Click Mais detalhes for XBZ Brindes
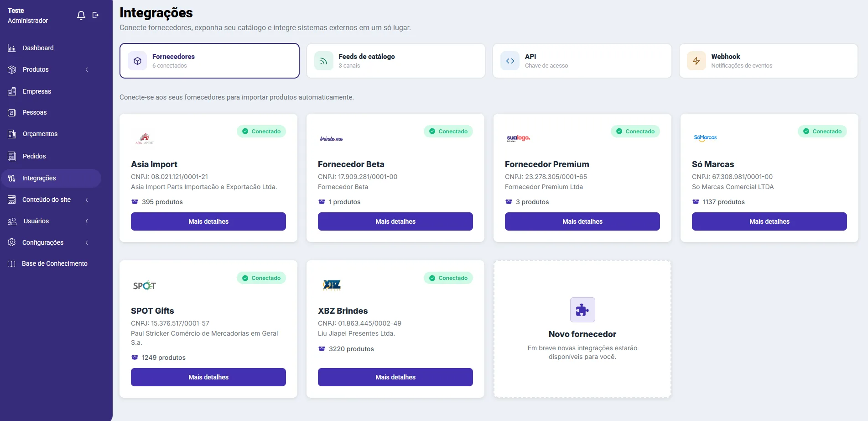The width and height of the screenshot is (868, 421). coord(395,377)
